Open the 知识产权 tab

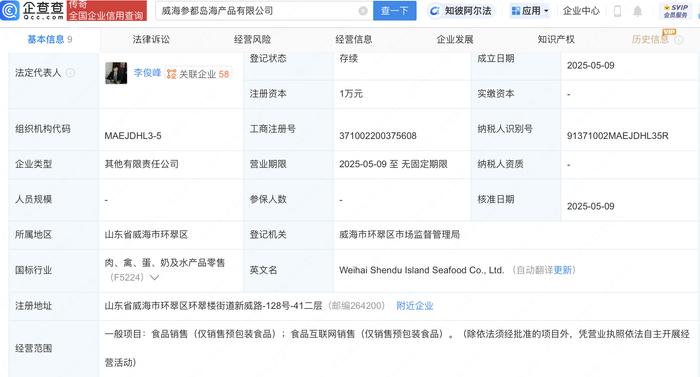coord(556,39)
